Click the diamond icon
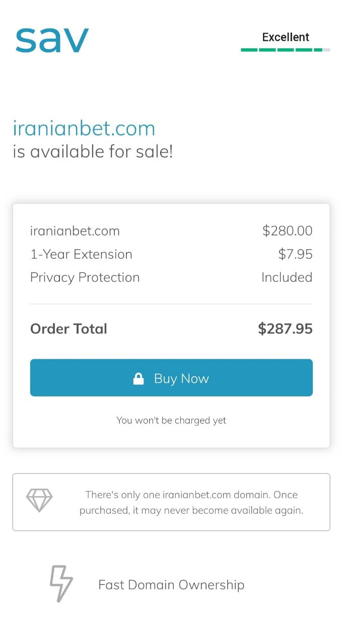This screenshot has width=342, height=644. point(39,501)
